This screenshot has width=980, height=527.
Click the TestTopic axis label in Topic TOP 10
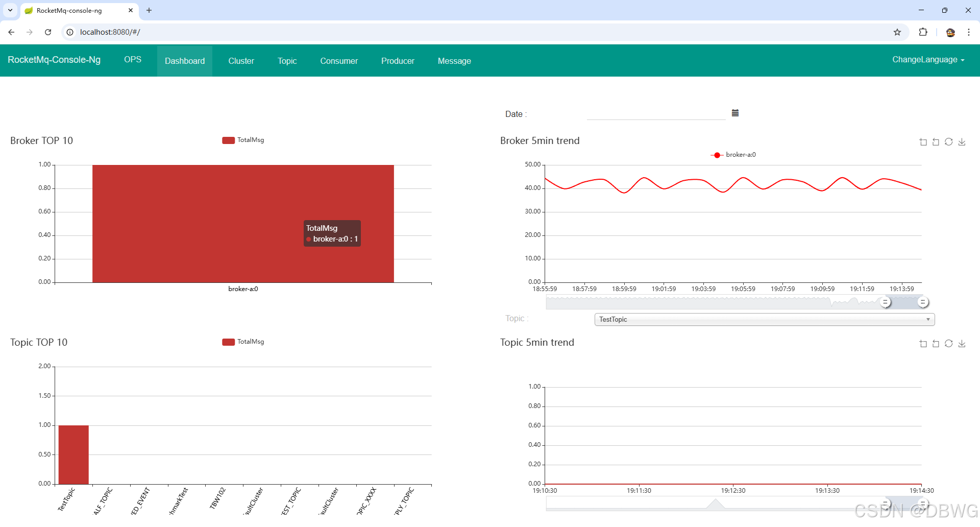point(66,499)
